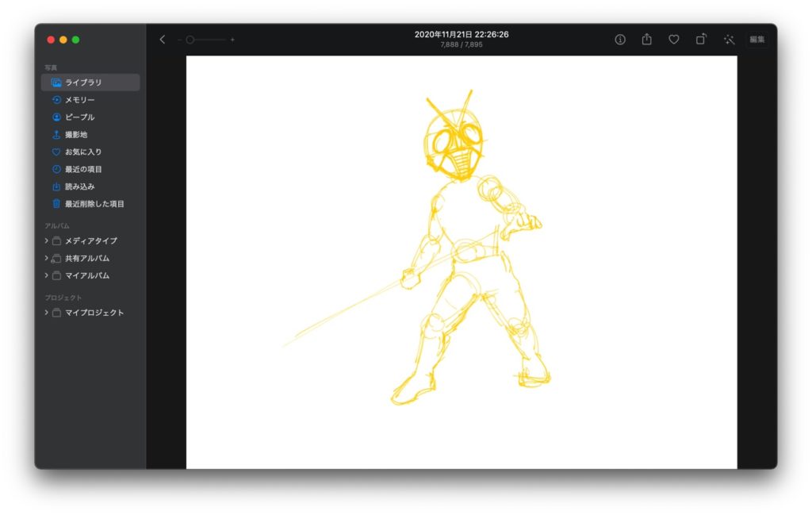Open お気に入り favorites in the sidebar
The height and width of the screenshot is (515, 812).
[x=90, y=152]
